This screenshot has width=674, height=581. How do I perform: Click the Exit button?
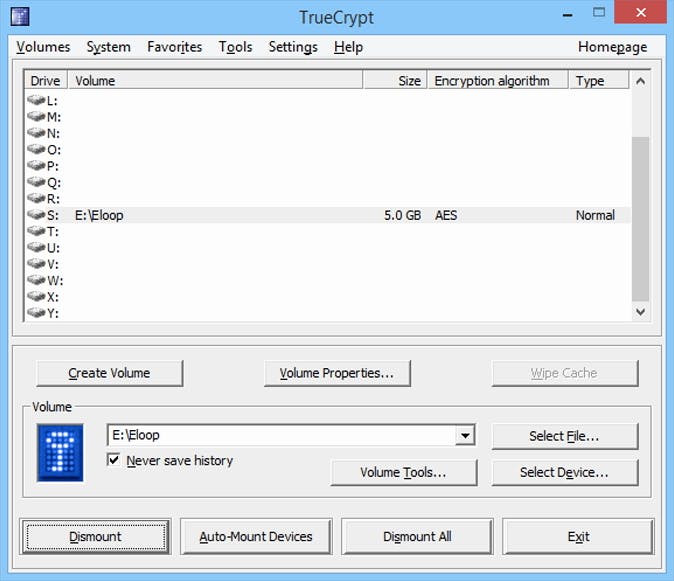pyautogui.click(x=578, y=536)
